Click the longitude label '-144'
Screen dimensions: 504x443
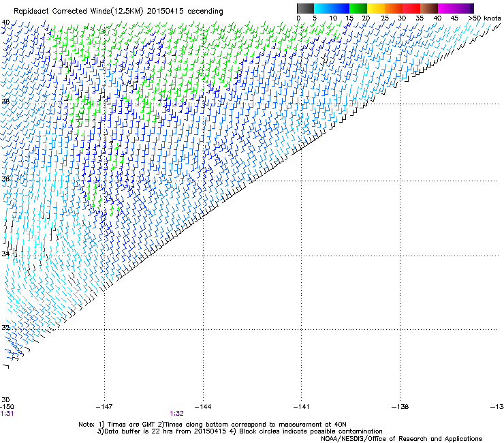click(x=203, y=407)
